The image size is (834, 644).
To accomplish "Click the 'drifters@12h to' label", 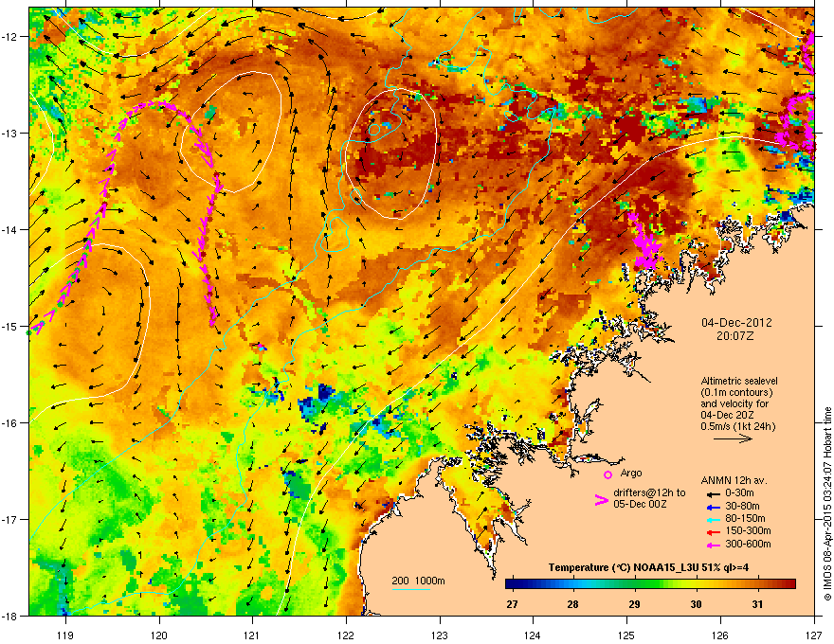I will point(649,493).
